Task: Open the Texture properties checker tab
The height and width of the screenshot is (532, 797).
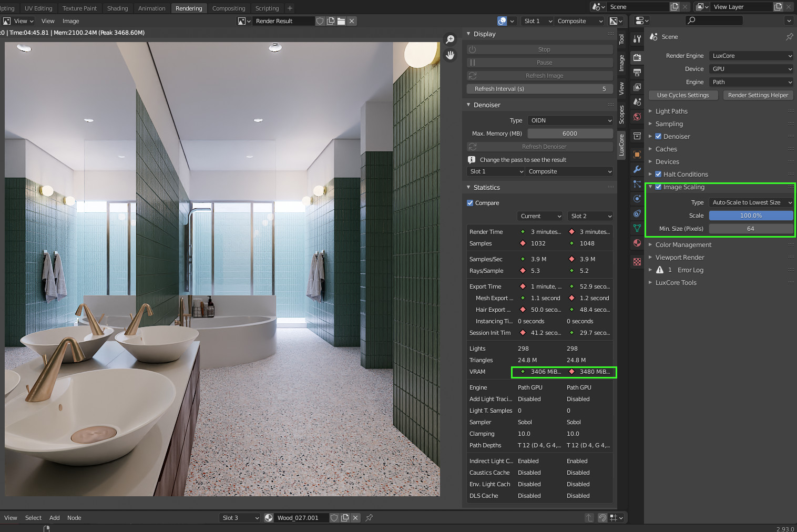Action: (x=637, y=262)
